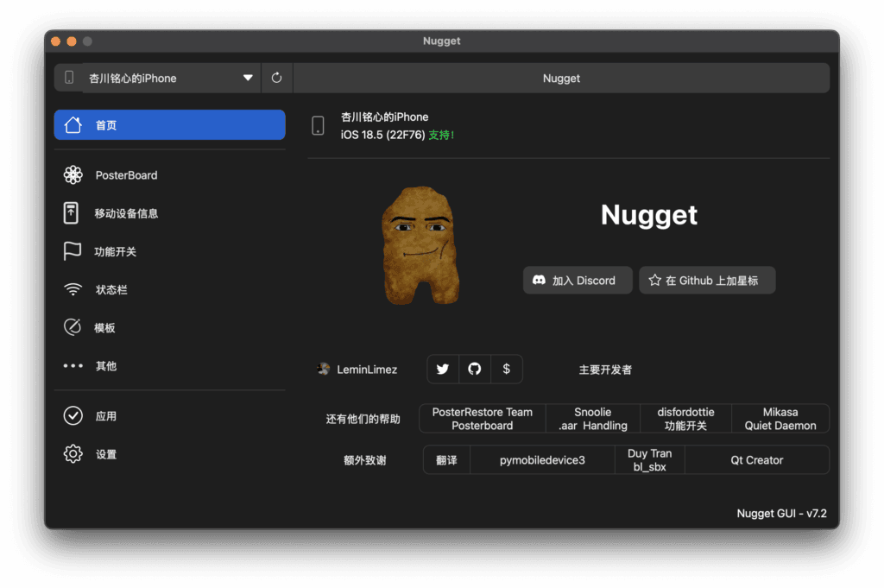Star the project on Github
This screenshot has height=588, width=884.
point(706,280)
